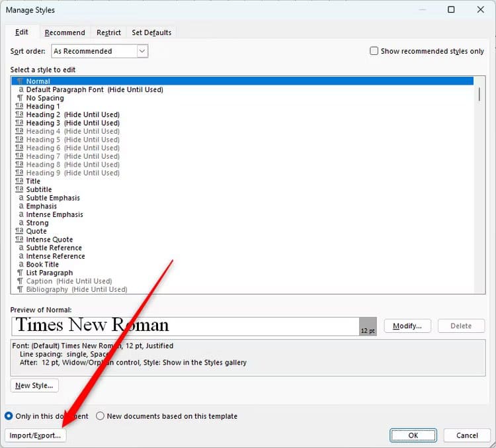Choose the Subtle Emphasis character style
This screenshot has width=496, height=448.
[x=53, y=198]
